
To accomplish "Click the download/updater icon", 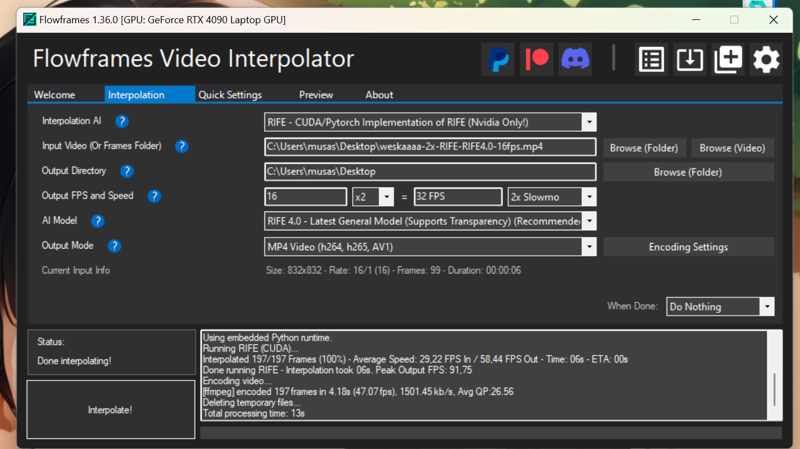I will coord(690,60).
